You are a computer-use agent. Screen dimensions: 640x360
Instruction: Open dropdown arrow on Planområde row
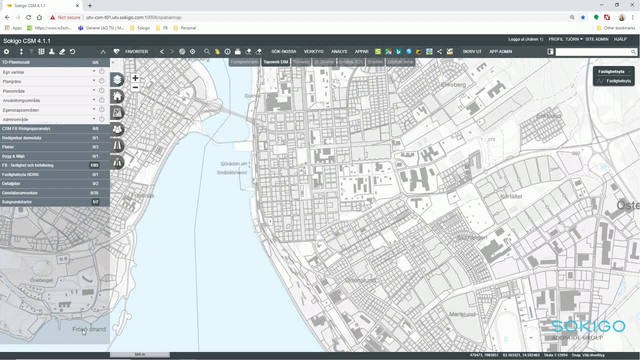tap(93, 90)
